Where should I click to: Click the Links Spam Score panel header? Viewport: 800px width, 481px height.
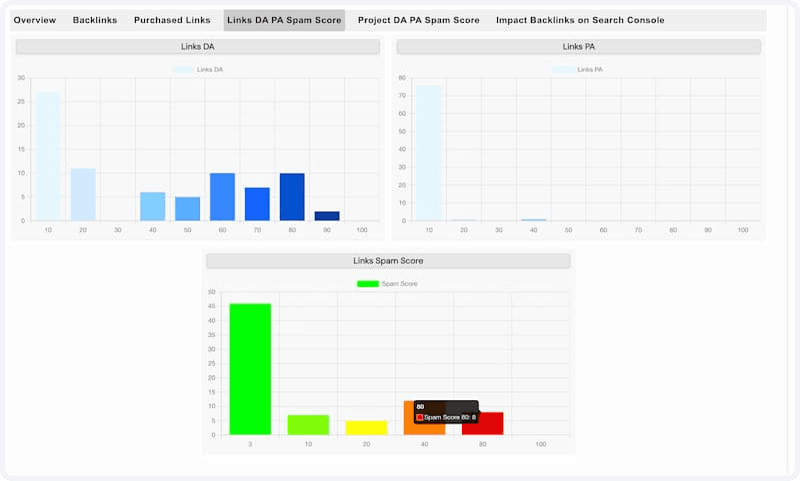tap(388, 261)
